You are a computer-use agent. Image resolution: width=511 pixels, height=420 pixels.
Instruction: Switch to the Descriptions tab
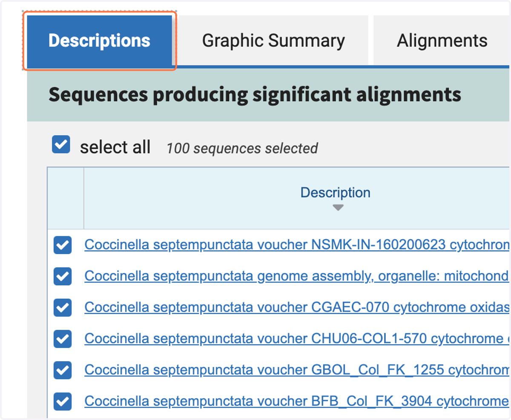pos(99,41)
